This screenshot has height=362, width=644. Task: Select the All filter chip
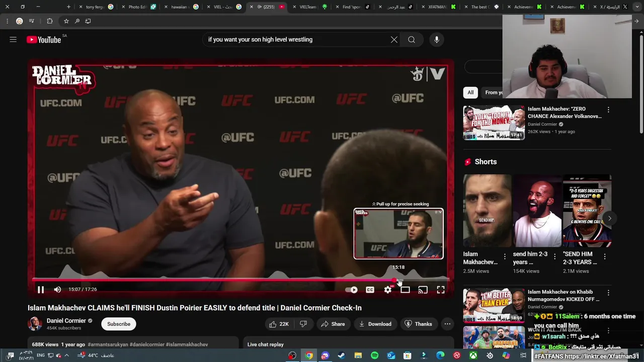point(470,93)
